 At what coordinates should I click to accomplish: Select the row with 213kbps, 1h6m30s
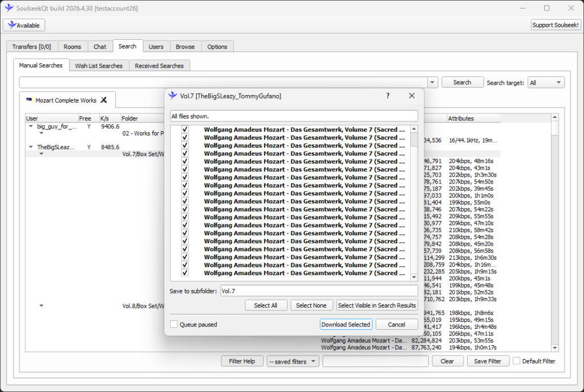pos(473,258)
